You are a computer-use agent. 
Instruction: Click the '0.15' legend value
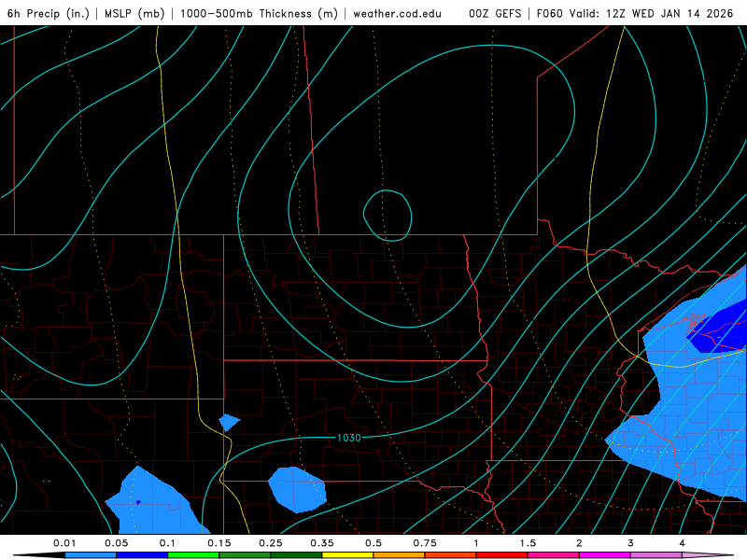[x=219, y=543]
